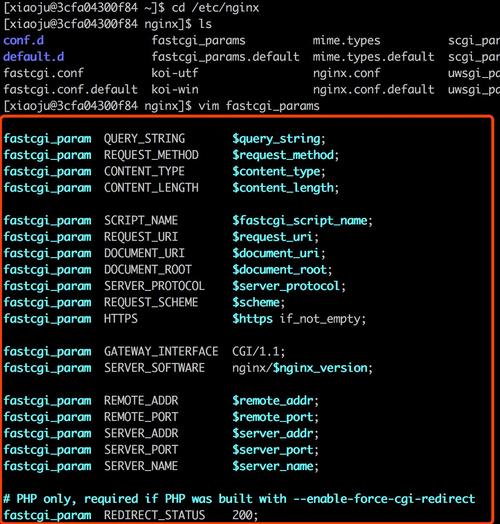Click the koi-win file name

point(175,89)
